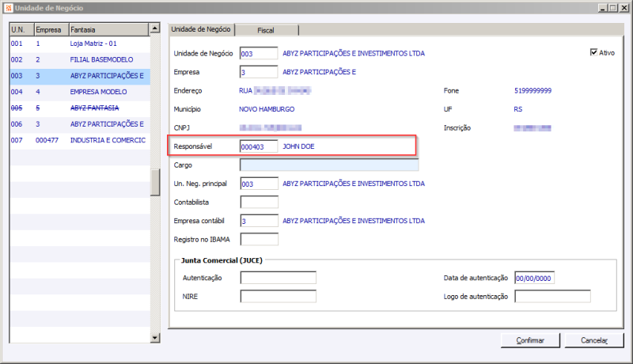Click list scrollbar down arrow
Image resolution: width=633 pixels, height=364 pixels.
coord(154,338)
